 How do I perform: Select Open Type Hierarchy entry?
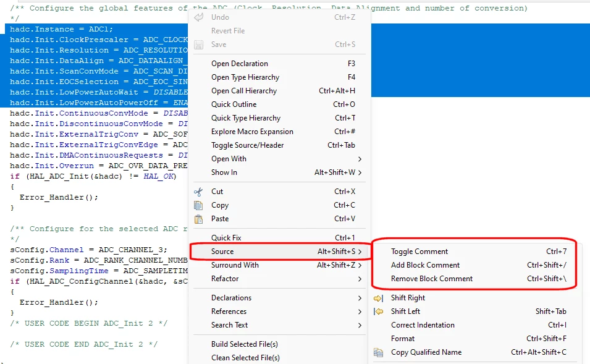[x=279, y=77]
